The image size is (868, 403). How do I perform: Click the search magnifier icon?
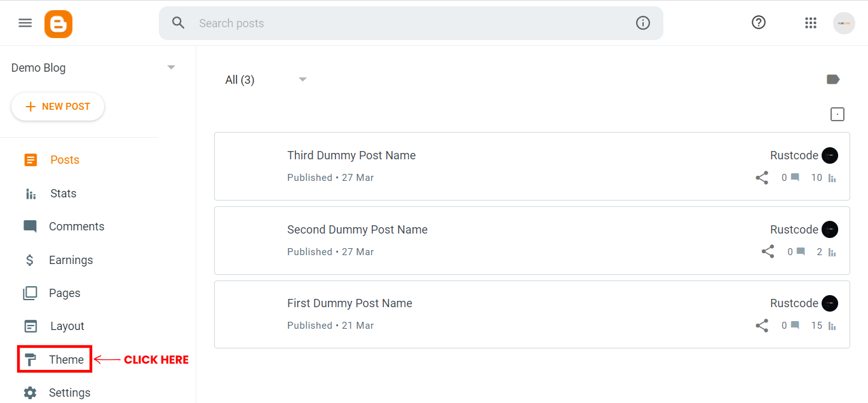pyautogui.click(x=179, y=23)
